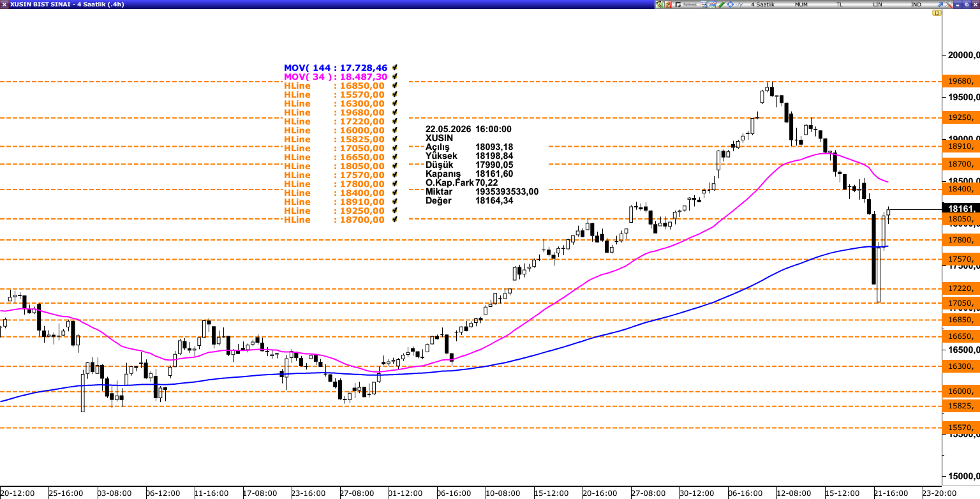Open the 4 Saatlik timeframe selector
This screenshot has width=980, height=499.
(x=762, y=4)
